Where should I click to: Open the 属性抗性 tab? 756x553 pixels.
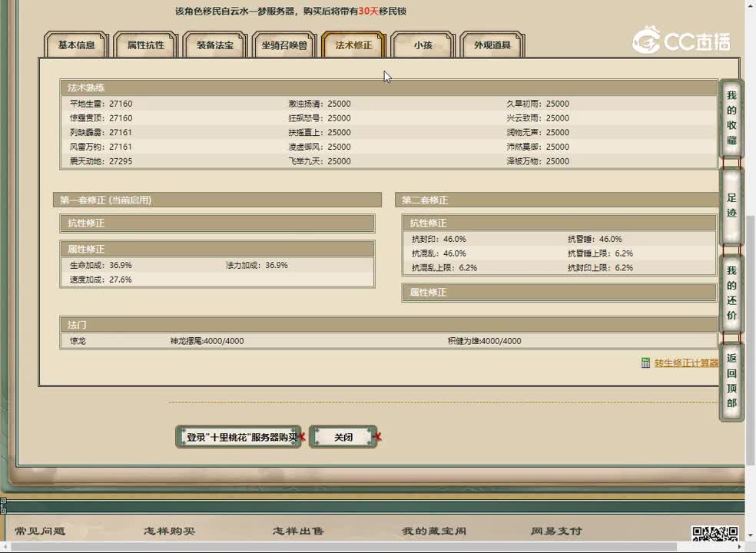(x=145, y=45)
